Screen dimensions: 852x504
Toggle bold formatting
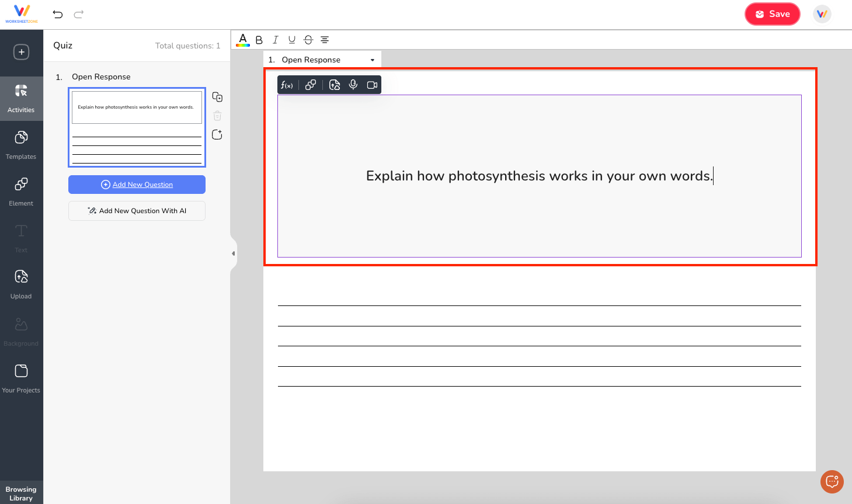tap(259, 40)
